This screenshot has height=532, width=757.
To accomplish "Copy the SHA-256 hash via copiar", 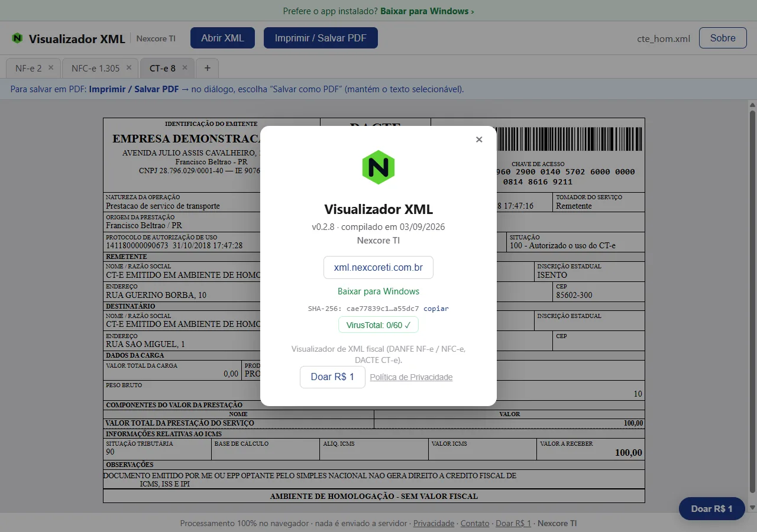I will [436, 309].
